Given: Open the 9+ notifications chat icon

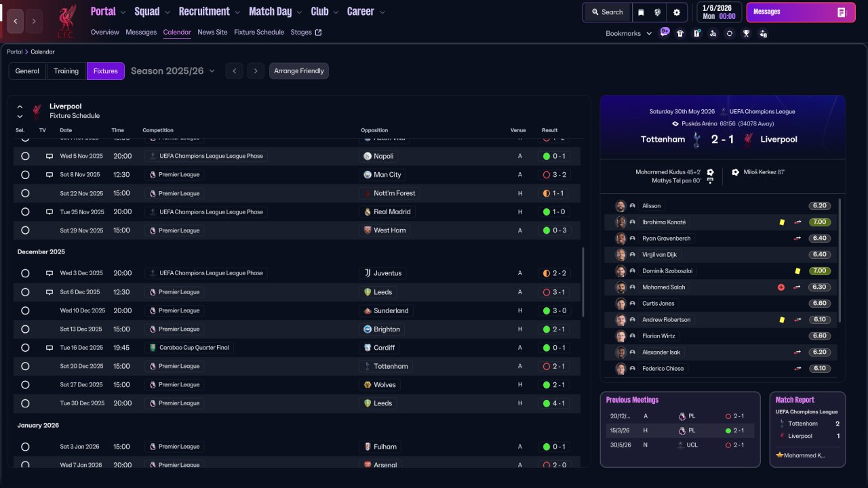Looking at the screenshot, I should point(664,33).
